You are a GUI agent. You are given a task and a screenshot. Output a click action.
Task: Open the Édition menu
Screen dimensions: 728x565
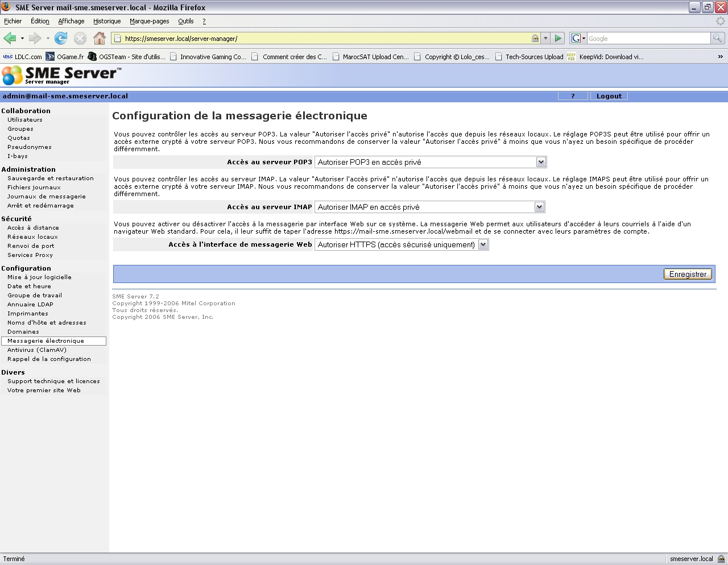tap(40, 21)
